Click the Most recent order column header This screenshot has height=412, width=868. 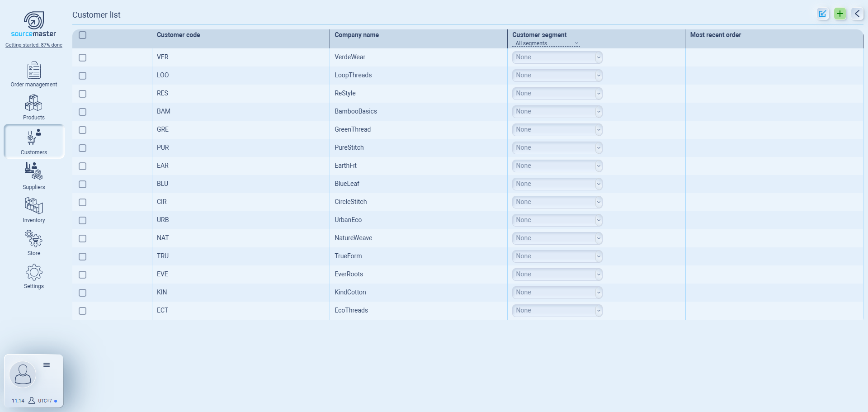(x=716, y=35)
